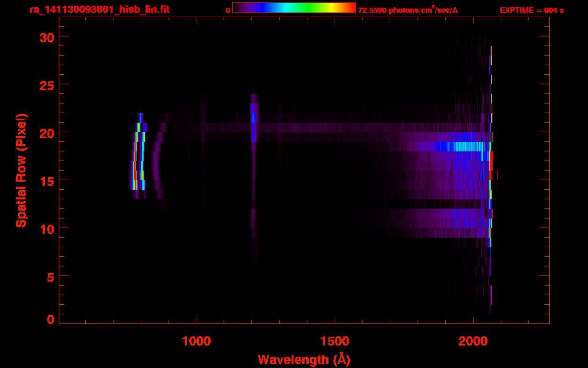This screenshot has height=368, width=588.
Task: Click the rainbow color scale bar
Action: coord(294,8)
